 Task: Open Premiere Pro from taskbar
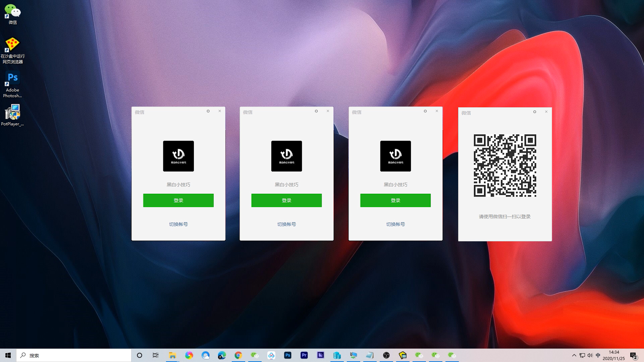click(304, 355)
